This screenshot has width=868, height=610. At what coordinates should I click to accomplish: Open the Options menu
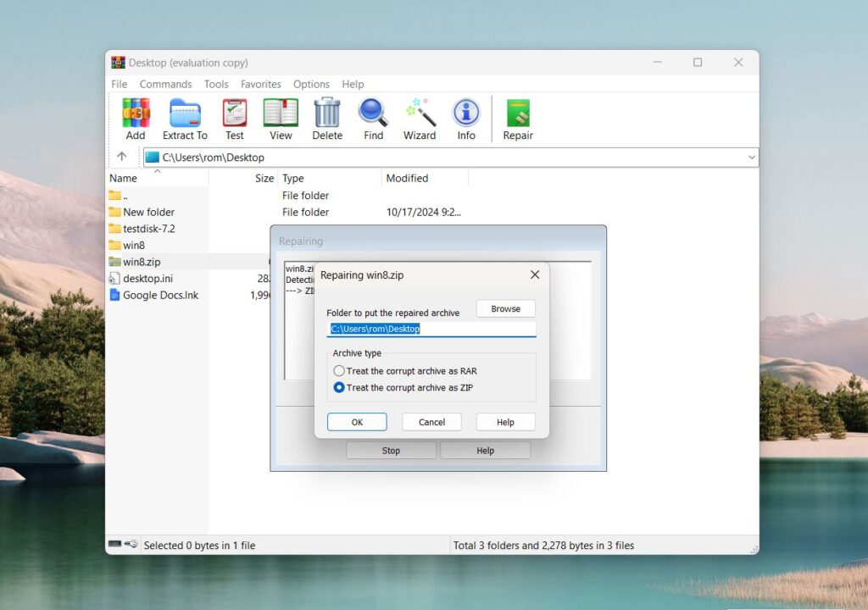tap(311, 84)
